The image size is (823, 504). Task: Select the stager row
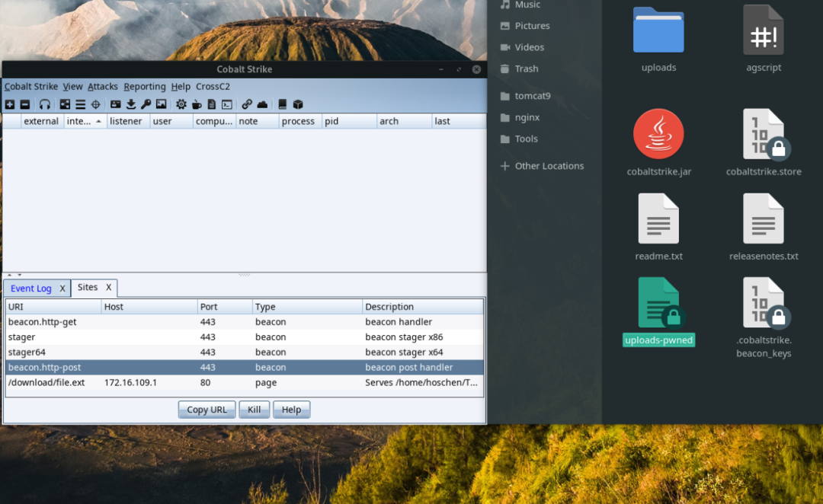[x=245, y=337]
